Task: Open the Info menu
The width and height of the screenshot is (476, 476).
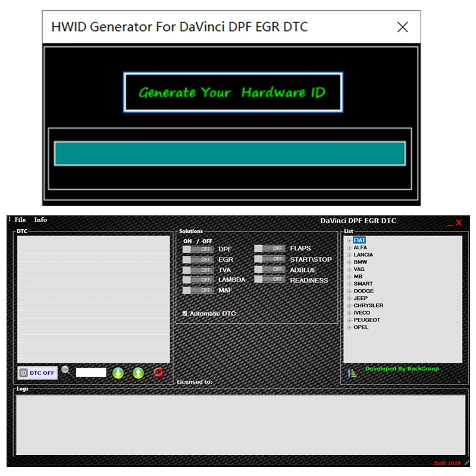Action: (40, 220)
